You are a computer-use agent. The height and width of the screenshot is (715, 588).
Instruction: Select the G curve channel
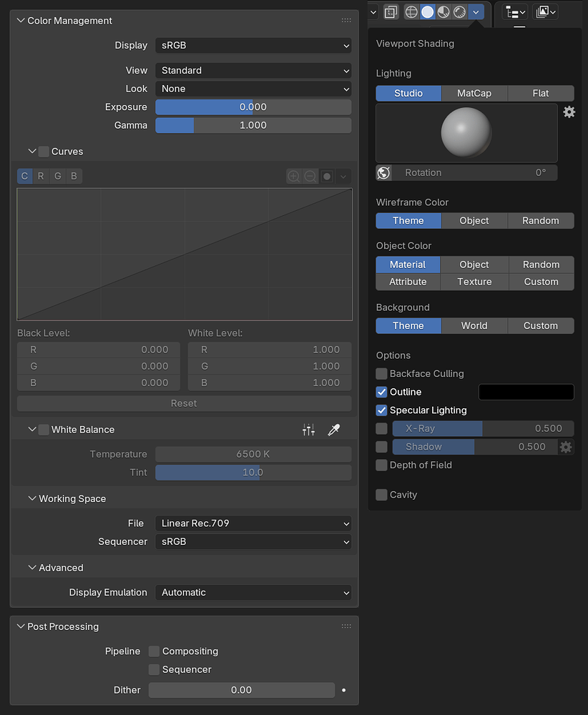click(57, 176)
